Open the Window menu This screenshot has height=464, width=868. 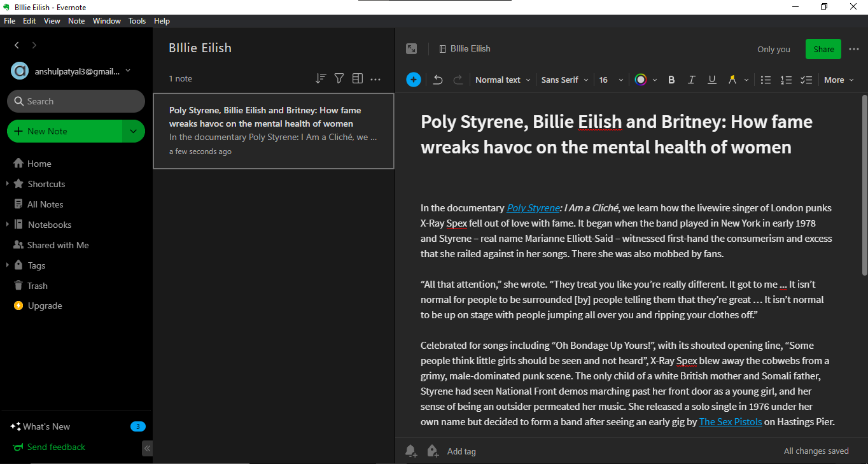(107, 21)
